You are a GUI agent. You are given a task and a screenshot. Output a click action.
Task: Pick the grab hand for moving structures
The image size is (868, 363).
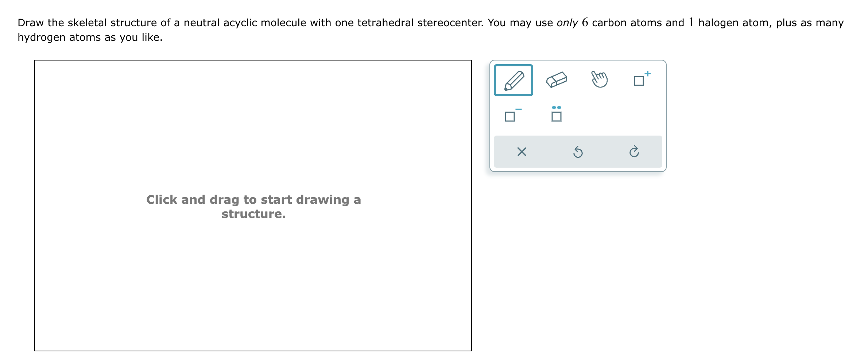(x=600, y=78)
